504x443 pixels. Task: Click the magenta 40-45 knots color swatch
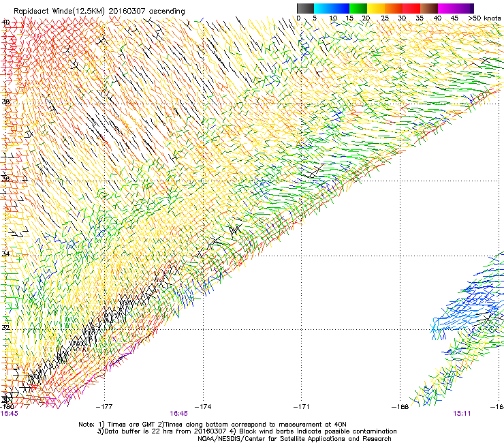click(x=447, y=8)
